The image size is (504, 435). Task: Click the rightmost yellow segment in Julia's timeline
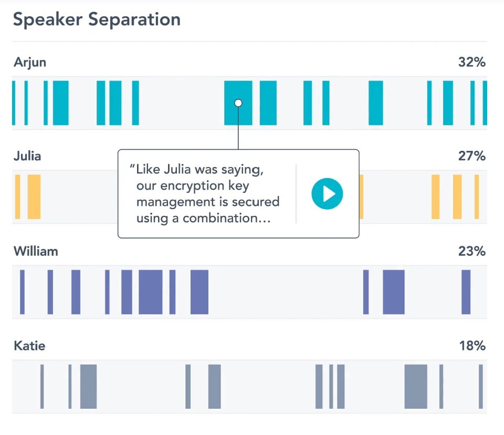(x=477, y=196)
